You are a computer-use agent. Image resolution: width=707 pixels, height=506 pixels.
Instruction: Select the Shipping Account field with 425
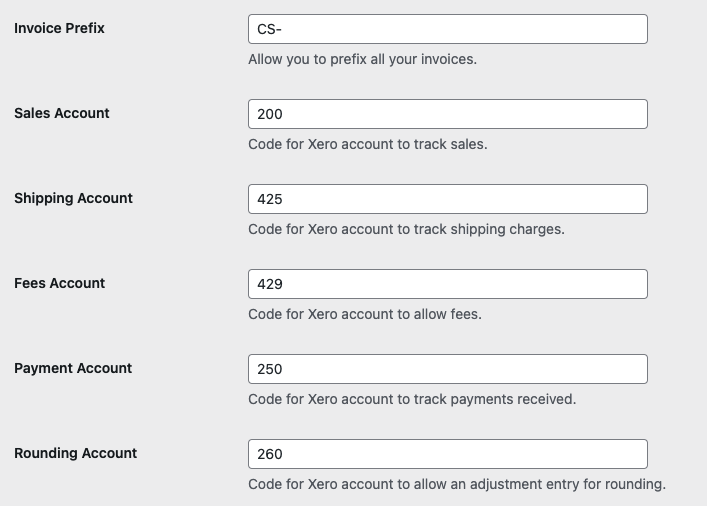tap(448, 199)
